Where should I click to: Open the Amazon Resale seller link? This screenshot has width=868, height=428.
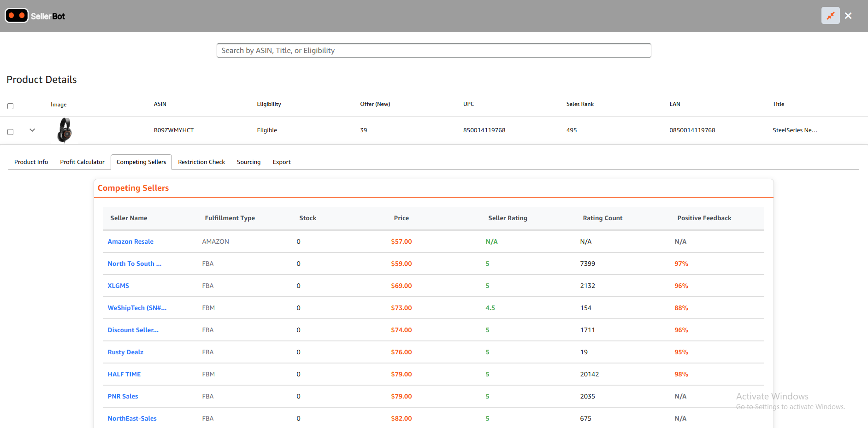pyautogui.click(x=130, y=241)
